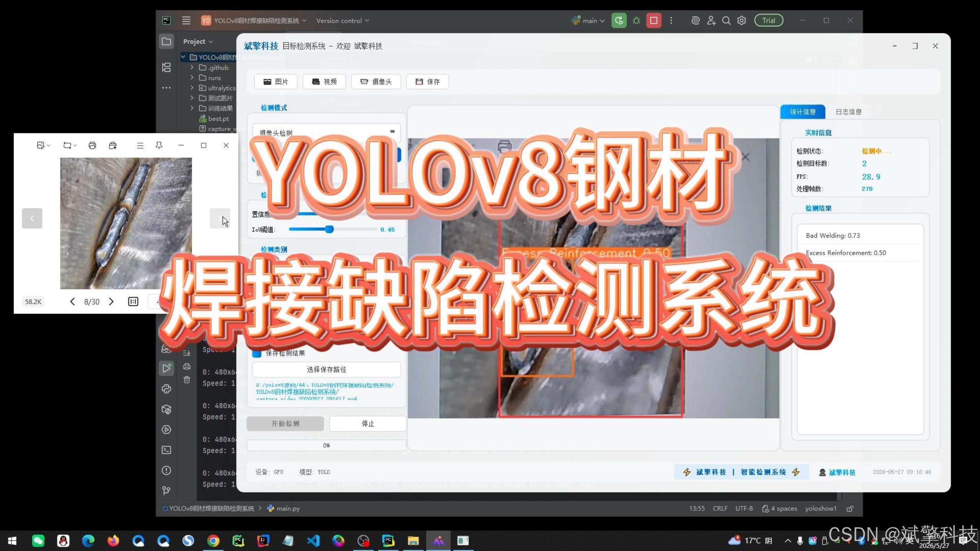
Task: Select Bad Welding: 0.73 result entry
Action: point(860,236)
